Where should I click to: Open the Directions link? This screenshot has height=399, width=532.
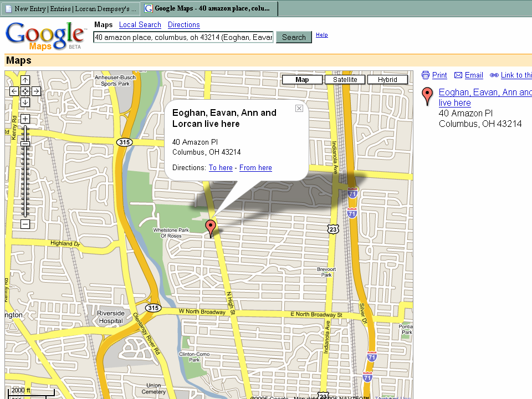point(184,25)
